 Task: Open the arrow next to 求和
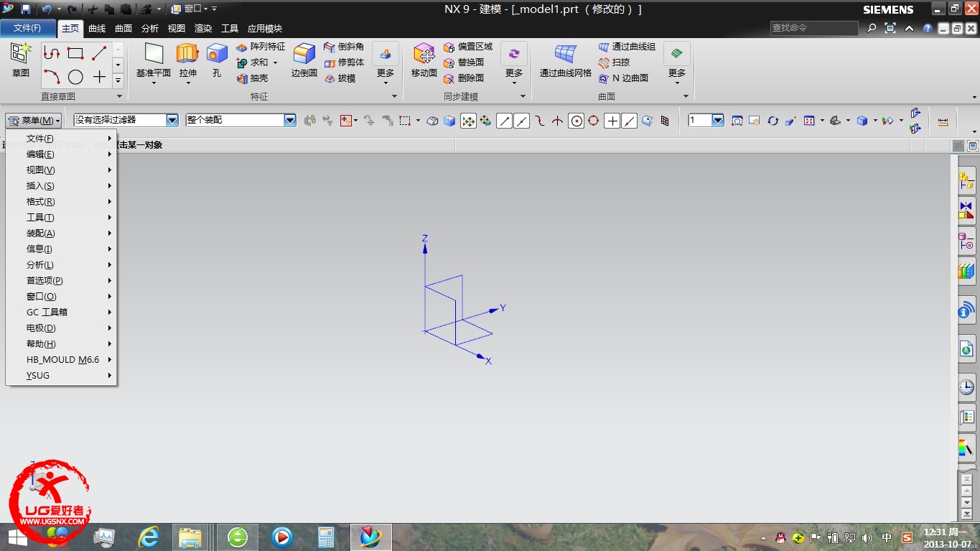point(275,62)
